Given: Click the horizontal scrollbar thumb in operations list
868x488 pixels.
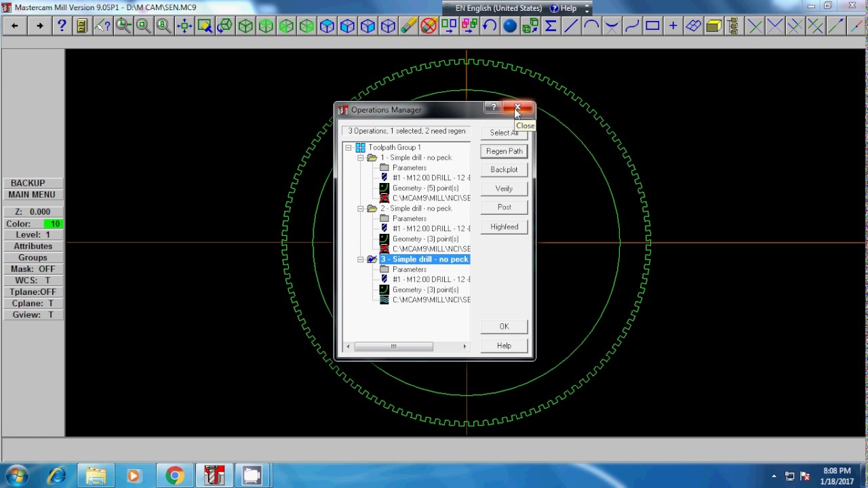Looking at the screenshot, I should (x=393, y=346).
